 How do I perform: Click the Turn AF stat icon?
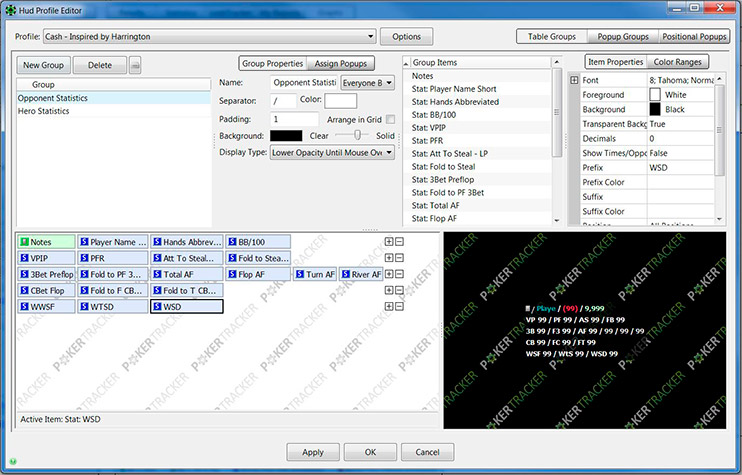pos(300,274)
